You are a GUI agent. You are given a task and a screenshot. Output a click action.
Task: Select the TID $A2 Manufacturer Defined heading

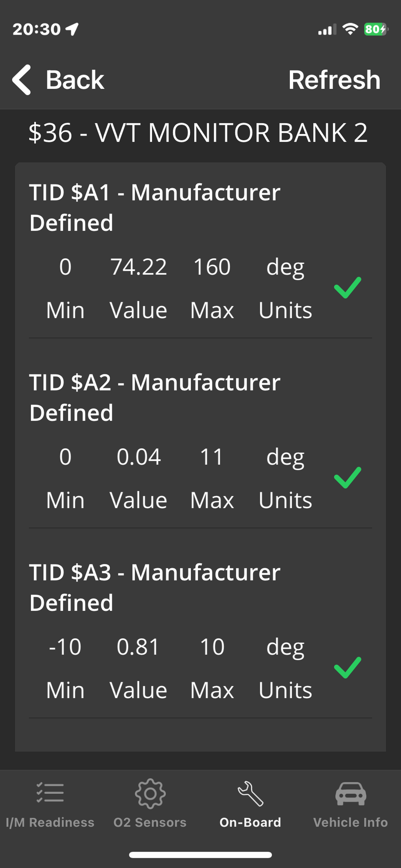coord(155,397)
